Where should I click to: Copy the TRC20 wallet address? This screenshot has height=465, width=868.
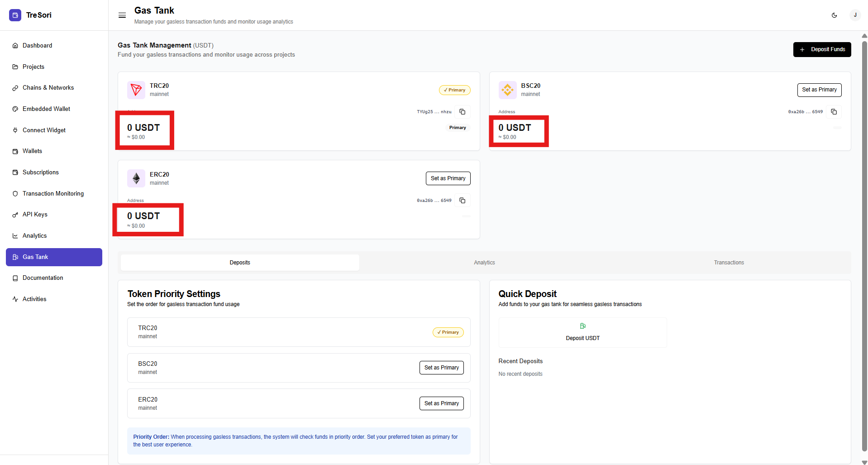click(x=462, y=112)
